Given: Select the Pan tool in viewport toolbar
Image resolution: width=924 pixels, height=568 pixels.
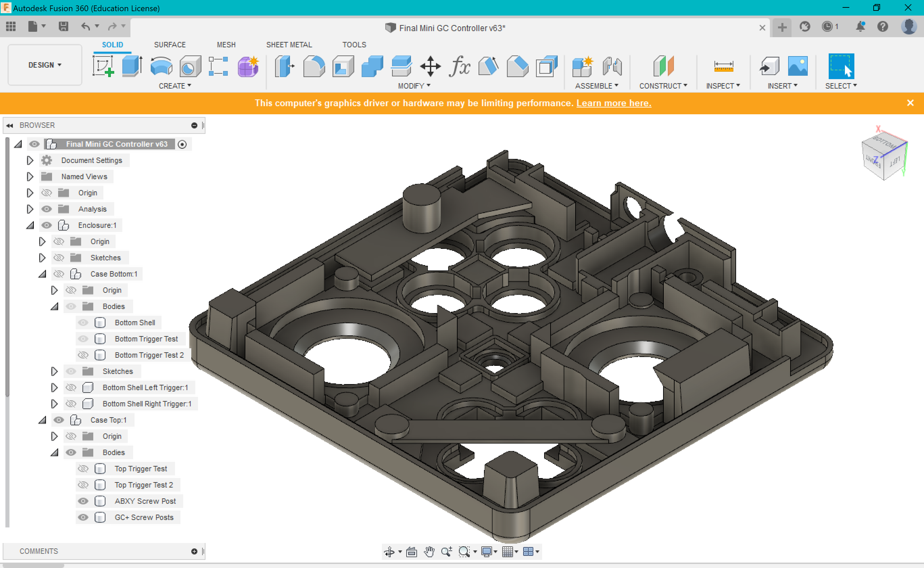Looking at the screenshot, I should 429,551.
